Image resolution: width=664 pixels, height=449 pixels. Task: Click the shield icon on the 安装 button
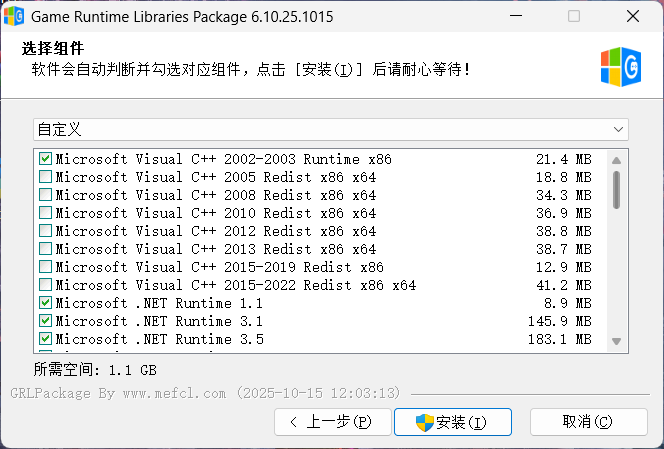425,422
